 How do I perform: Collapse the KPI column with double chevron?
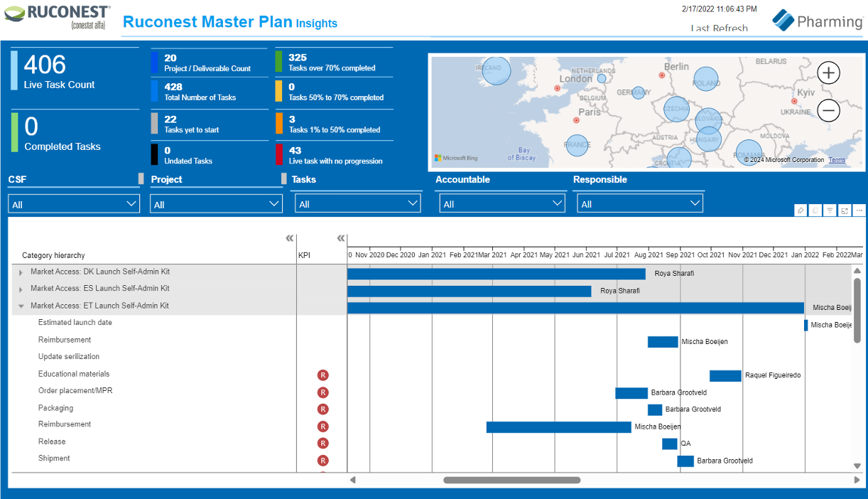pyautogui.click(x=340, y=238)
